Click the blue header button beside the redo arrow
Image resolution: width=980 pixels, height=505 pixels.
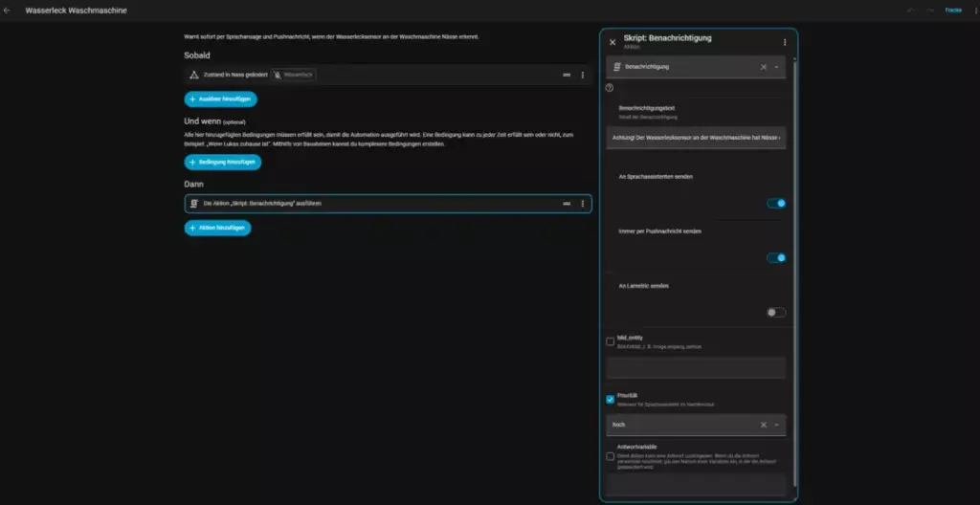(953, 11)
